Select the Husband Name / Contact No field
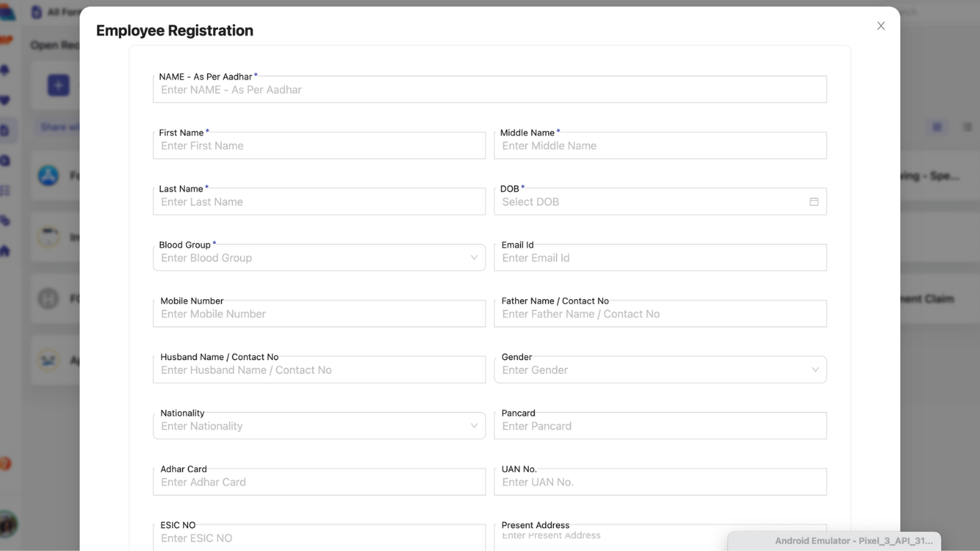The height and width of the screenshot is (551, 980). pos(319,370)
